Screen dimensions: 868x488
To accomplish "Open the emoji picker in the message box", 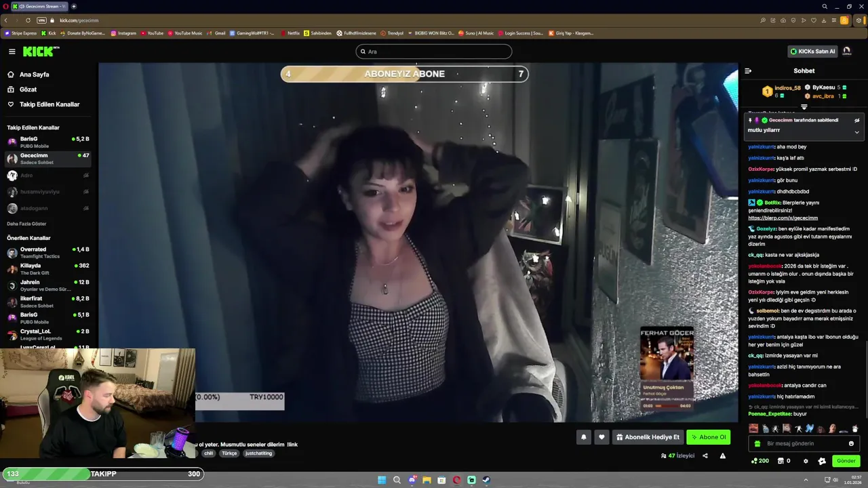I will (851, 443).
